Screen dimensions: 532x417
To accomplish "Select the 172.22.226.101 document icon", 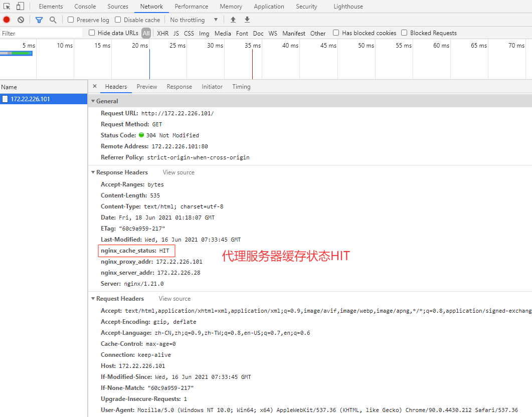I will coord(5,99).
